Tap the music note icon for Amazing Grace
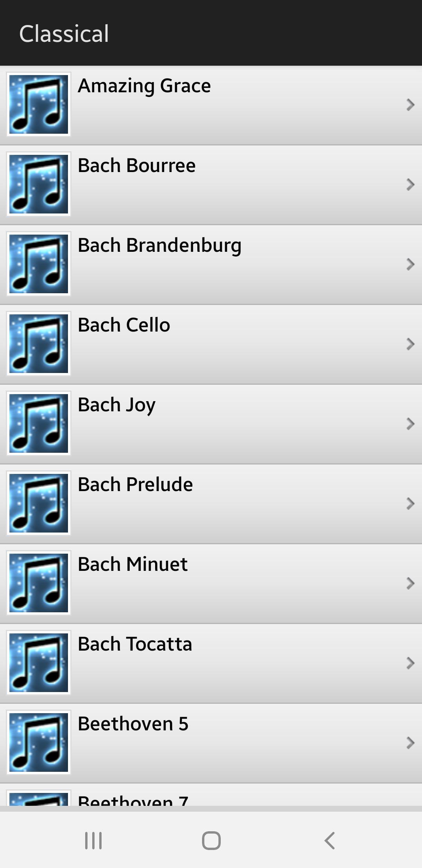Screen dimensions: 422x868 (39, 104)
